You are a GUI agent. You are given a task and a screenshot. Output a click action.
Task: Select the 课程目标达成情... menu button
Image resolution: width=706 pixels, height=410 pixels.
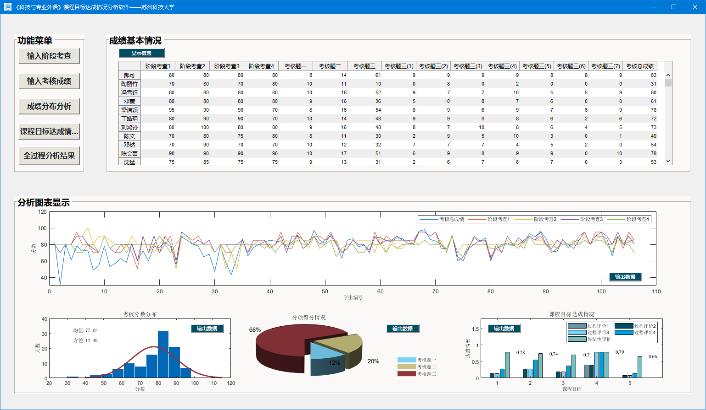pos(49,131)
